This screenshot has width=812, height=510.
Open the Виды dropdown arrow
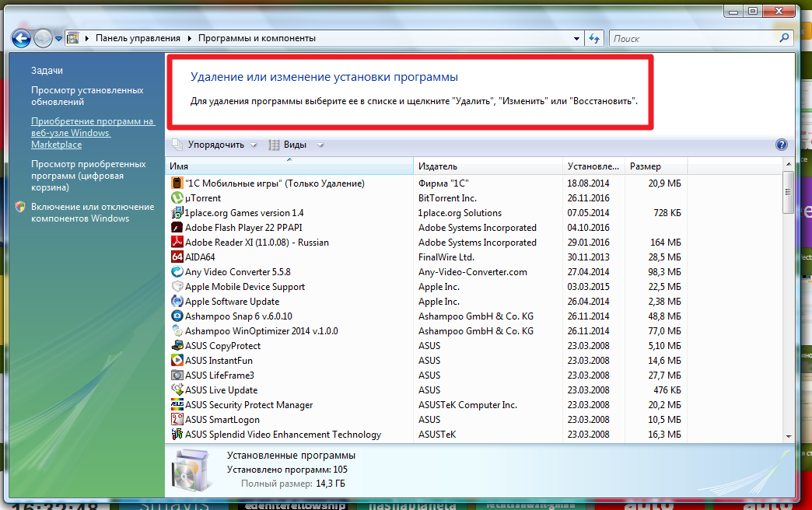320,145
